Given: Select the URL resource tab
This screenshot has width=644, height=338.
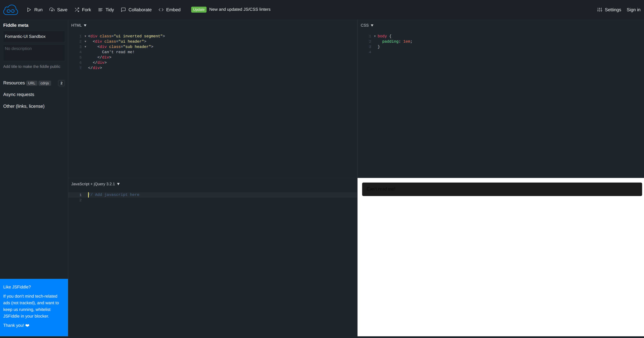Looking at the screenshot, I should point(32,83).
